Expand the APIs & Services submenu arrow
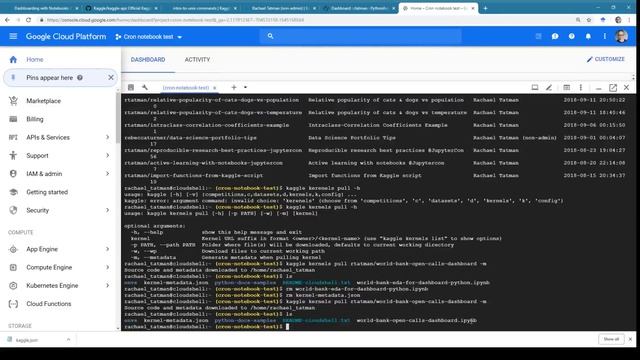This screenshot has width=640, height=360. [107, 138]
